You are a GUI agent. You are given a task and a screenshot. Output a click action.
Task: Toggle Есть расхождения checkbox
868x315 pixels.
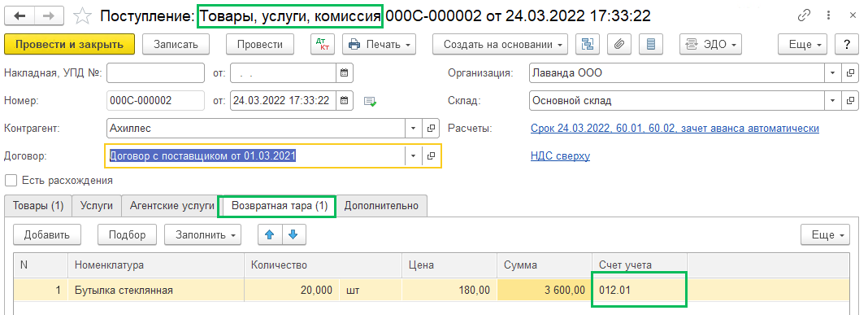point(10,180)
